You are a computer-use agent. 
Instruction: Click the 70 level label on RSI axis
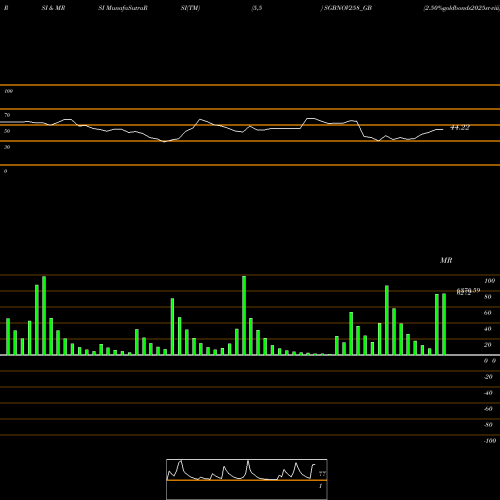coord(7,115)
